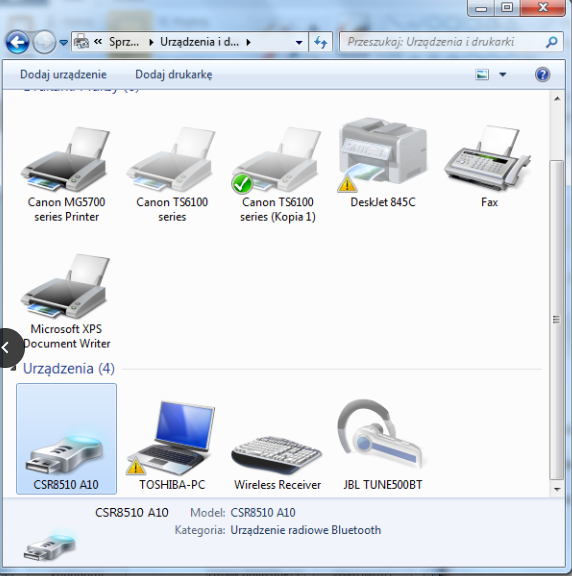Expand the chevron after Sprz... breadcrumb
The image size is (572, 576).
[x=151, y=43]
